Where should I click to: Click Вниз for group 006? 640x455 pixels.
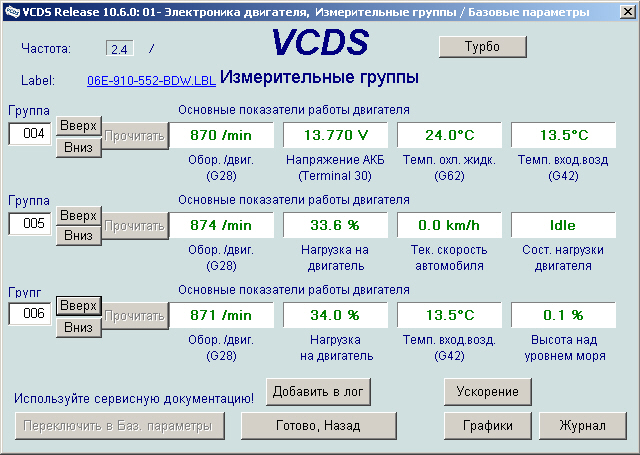tap(78, 328)
